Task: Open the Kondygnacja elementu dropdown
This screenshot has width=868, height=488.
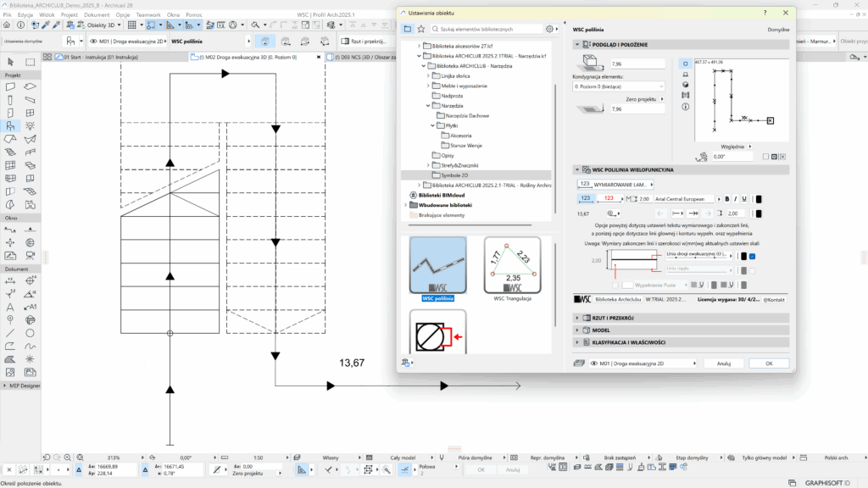Action: point(619,86)
